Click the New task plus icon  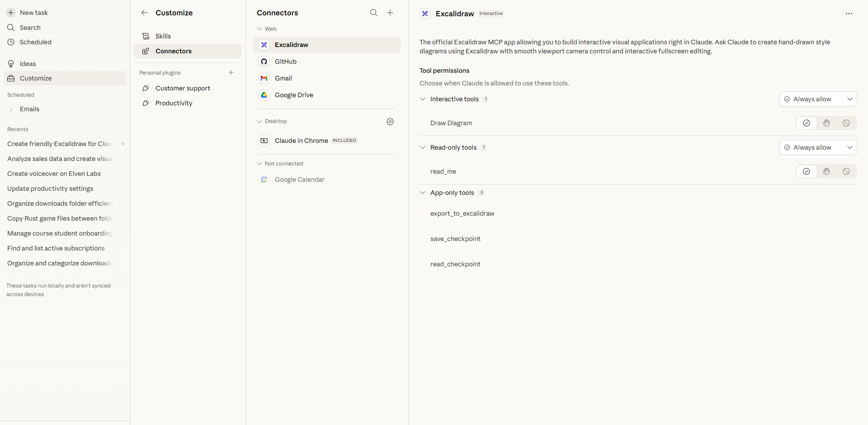(11, 13)
